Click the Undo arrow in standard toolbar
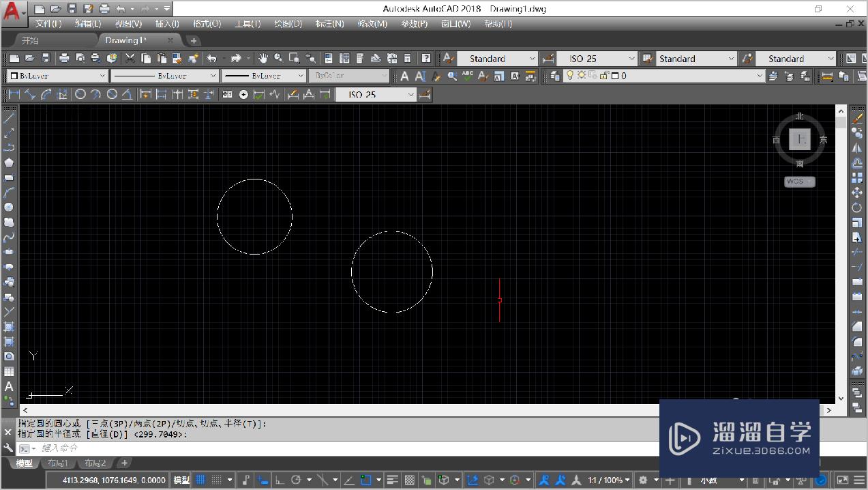The width and height of the screenshot is (868, 490). [x=212, y=59]
